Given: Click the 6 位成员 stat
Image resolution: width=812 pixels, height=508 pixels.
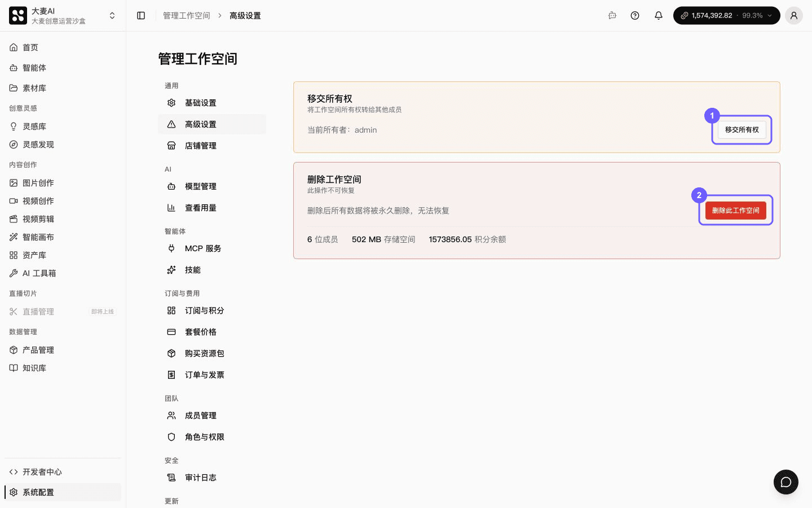Looking at the screenshot, I should (323, 239).
